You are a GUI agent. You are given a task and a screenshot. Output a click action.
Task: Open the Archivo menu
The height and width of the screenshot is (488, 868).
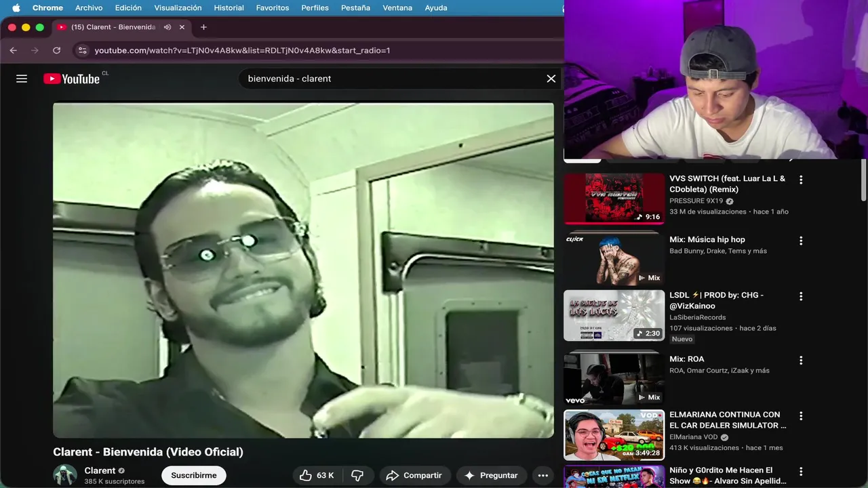pos(89,7)
